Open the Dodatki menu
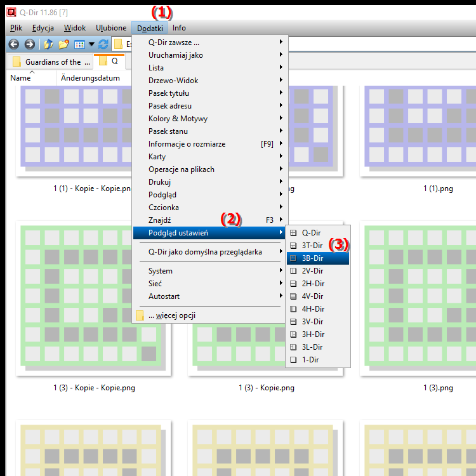The width and height of the screenshot is (476, 476). pos(150,28)
